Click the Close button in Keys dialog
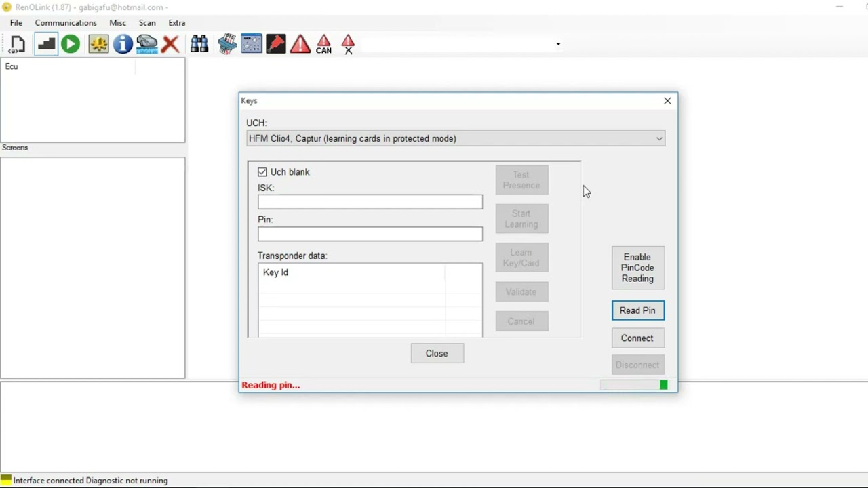 tap(437, 353)
